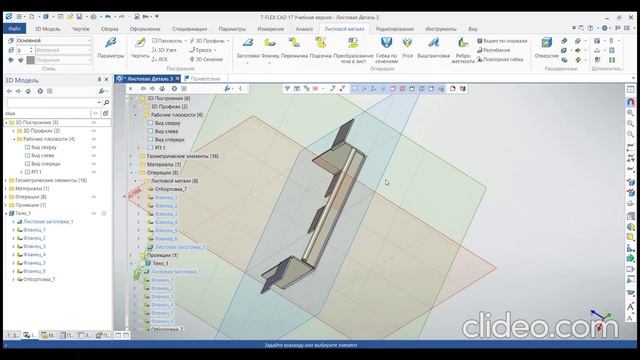640x360 pixels.
Task: Select the Перемычка tool in ribbon
Action: pyautogui.click(x=294, y=48)
